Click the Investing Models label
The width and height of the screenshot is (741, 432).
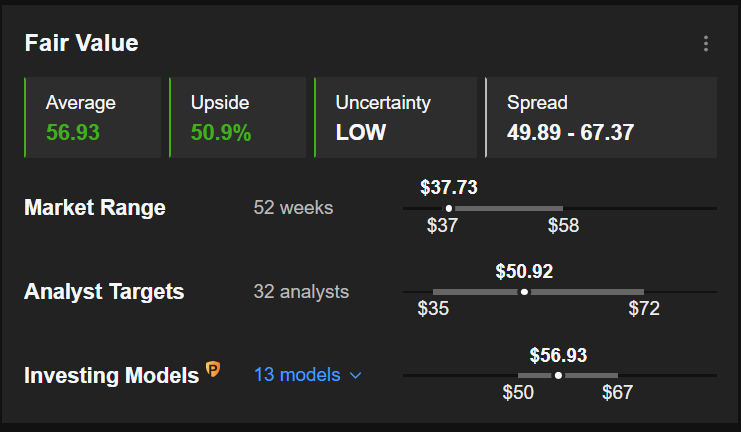click(x=112, y=376)
